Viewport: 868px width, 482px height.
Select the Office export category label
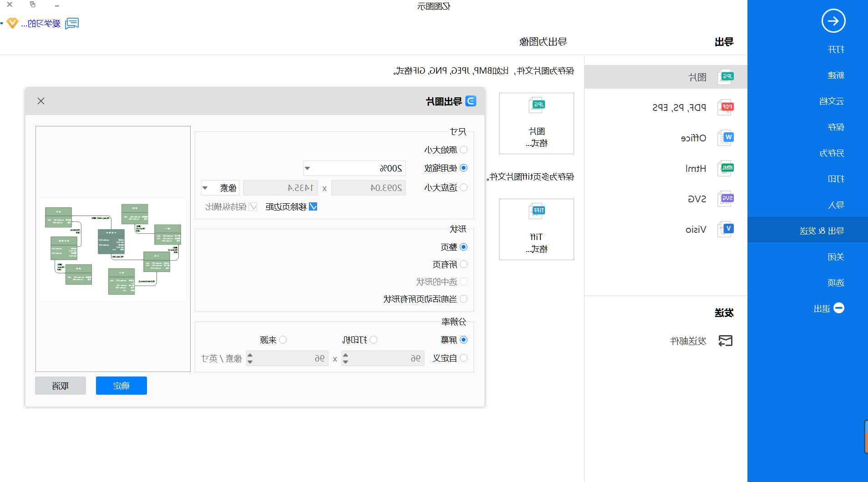coord(694,138)
